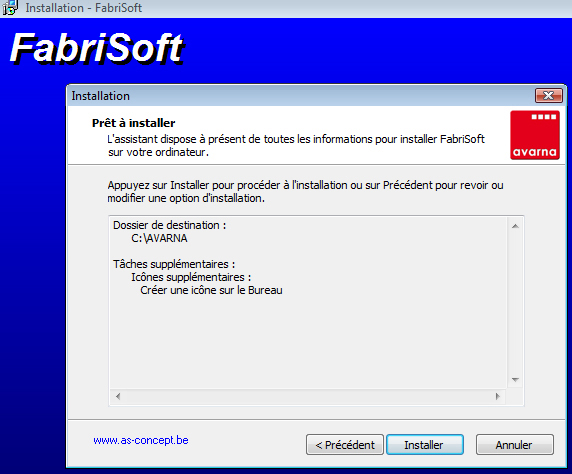Image resolution: width=572 pixels, height=474 pixels.
Task: Click the vertical scrollbar track in the summary box
Action: [x=515, y=303]
